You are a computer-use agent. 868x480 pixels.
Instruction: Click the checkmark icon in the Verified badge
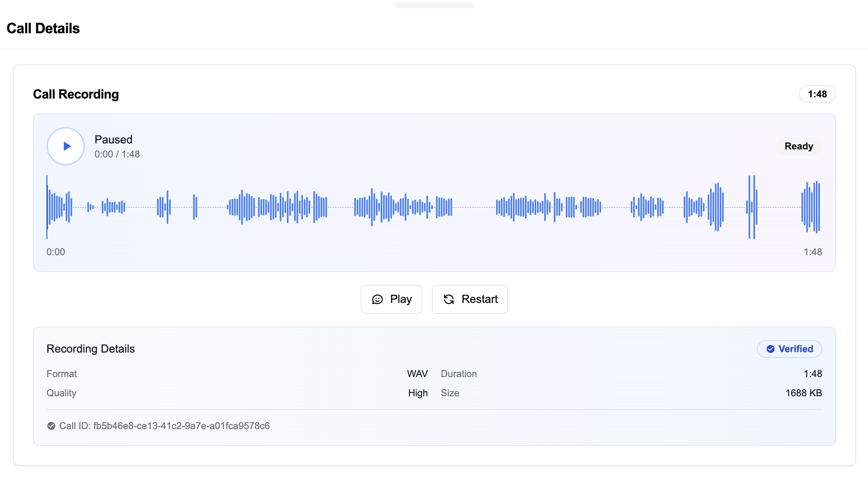click(x=771, y=349)
